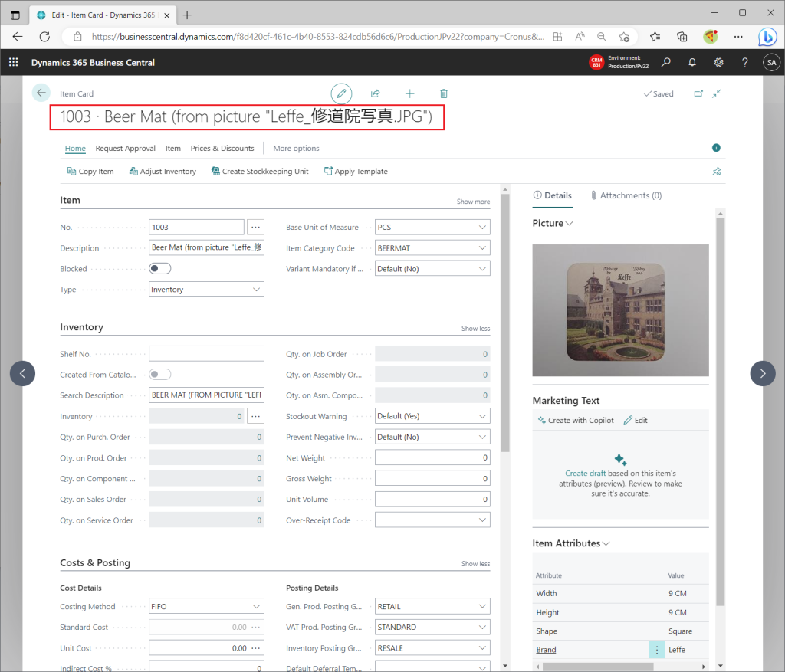The width and height of the screenshot is (785, 672).
Task: Click the trash delete icon
Action: click(444, 93)
